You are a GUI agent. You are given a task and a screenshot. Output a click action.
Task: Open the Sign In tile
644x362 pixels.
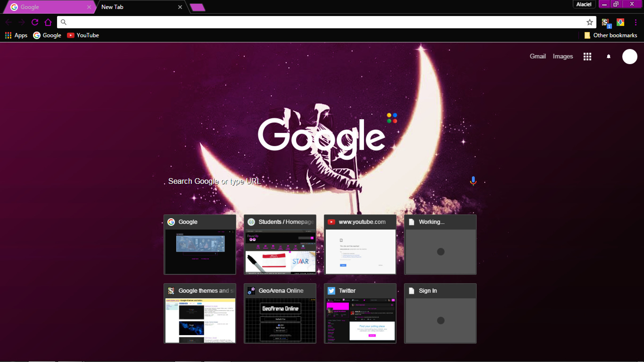click(x=440, y=313)
